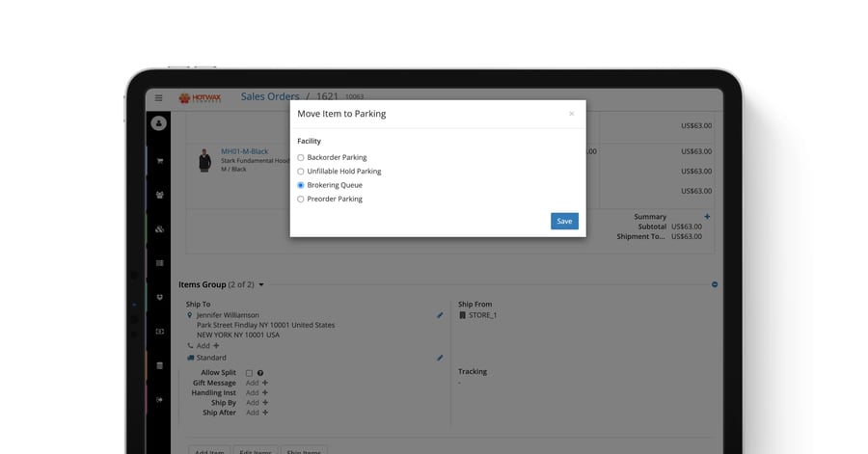Edit the Jennifer Williamson shipping address

pos(440,315)
